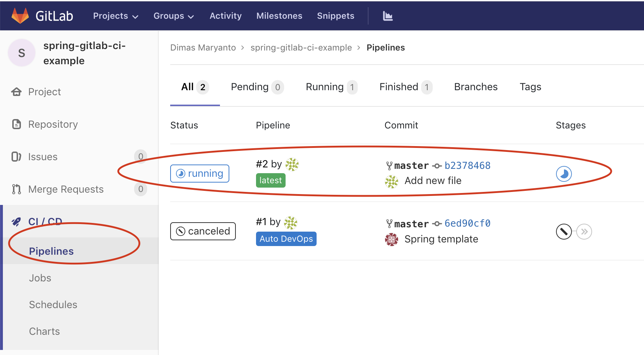Click the Auto DevOps label
Screen dimensions: 644x355
click(286, 239)
